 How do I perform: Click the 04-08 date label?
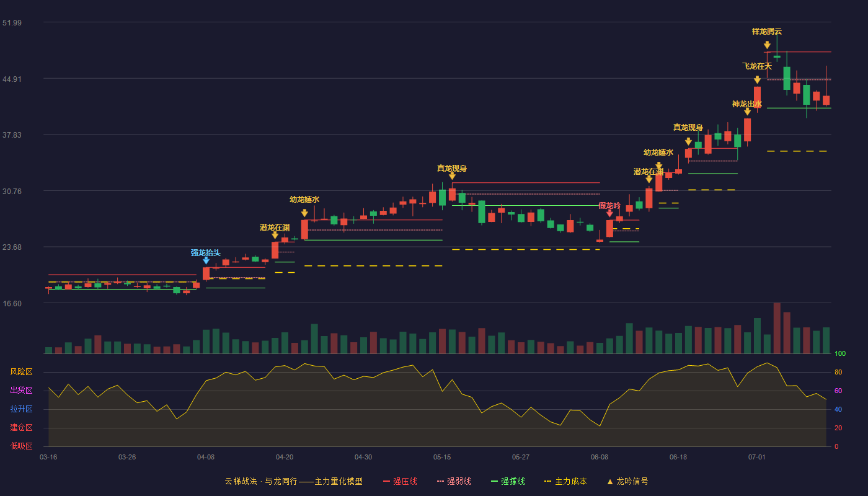pyautogui.click(x=206, y=457)
